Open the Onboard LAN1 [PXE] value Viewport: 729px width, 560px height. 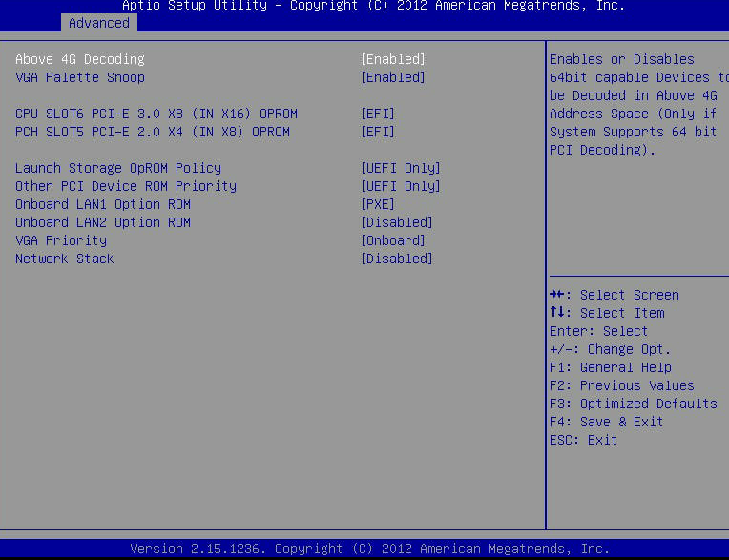(378, 204)
